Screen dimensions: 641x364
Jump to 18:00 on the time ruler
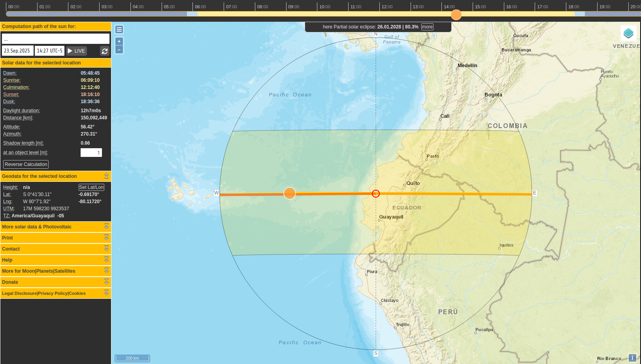[574, 7]
